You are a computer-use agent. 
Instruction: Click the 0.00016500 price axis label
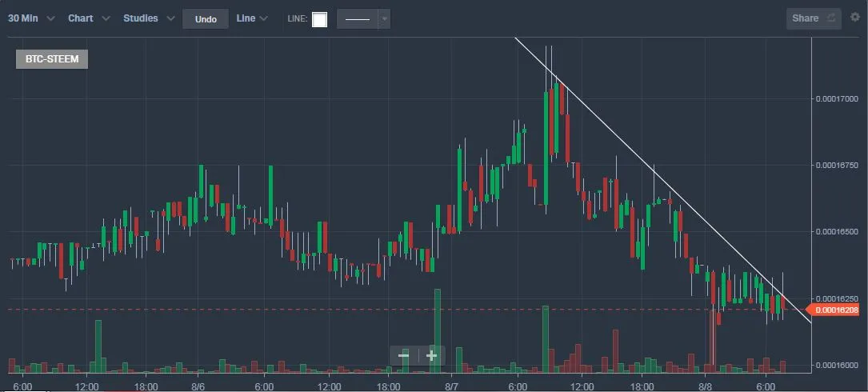(x=837, y=231)
